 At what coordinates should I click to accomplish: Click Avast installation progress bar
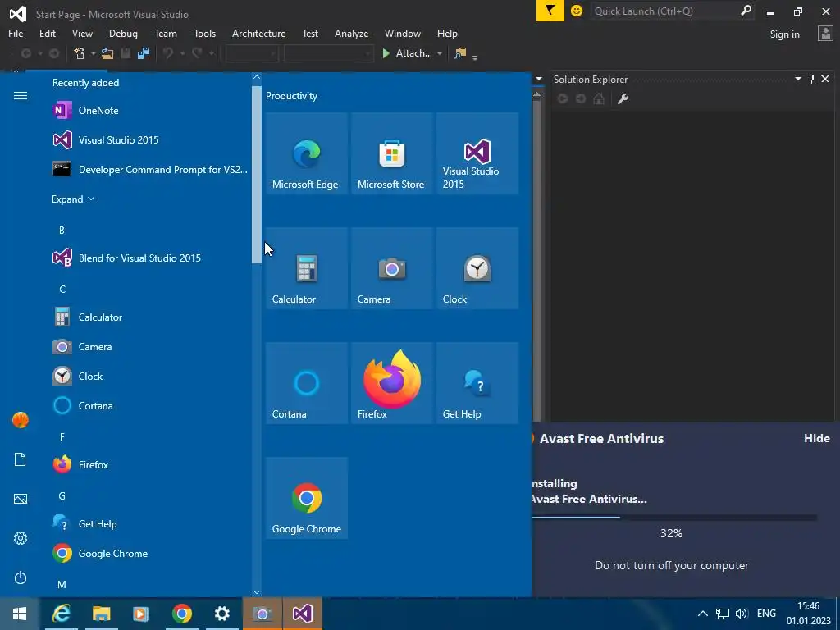pos(674,518)
